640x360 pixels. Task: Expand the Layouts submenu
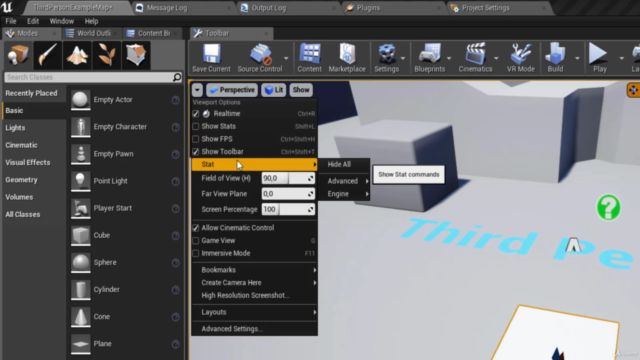tap(255, 312)
